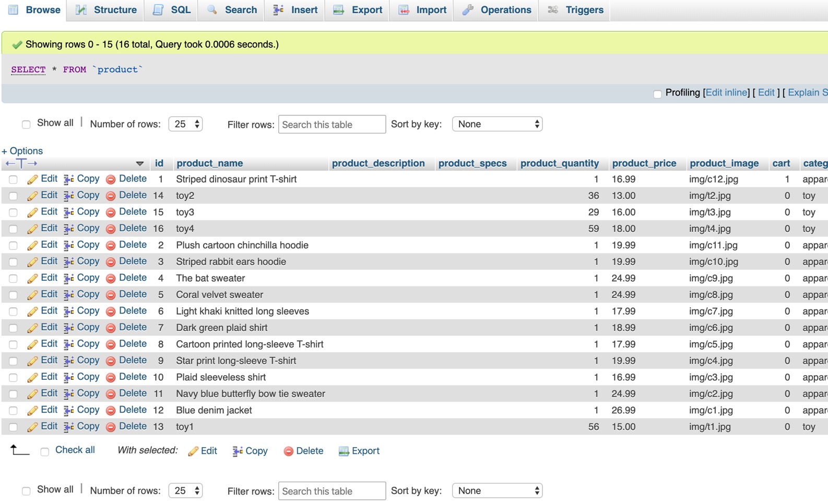Click the top Filter rows search field

[x=332, y=125]
